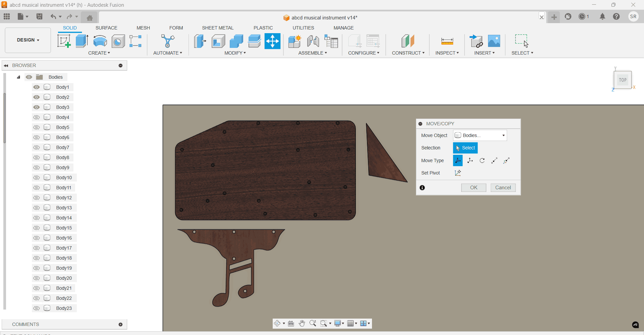The image size is (644, 335).
Task: Choose Point to Point move type
Action: pos(494,160)
